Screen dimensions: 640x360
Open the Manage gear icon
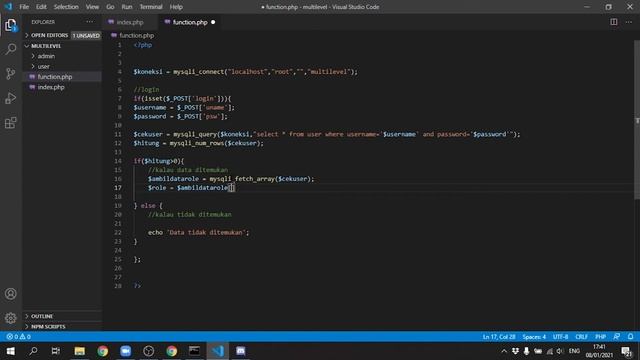tap(11, 318)
